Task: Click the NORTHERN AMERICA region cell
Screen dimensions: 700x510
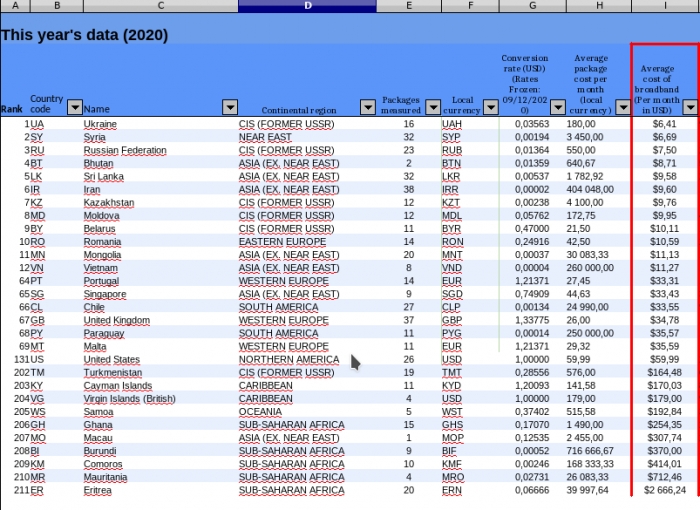Action: pyautogui.click(x=308, y=360)
